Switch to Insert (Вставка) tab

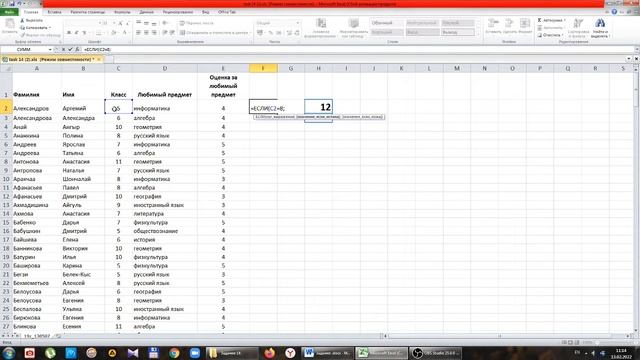click(x=54, y=12)
